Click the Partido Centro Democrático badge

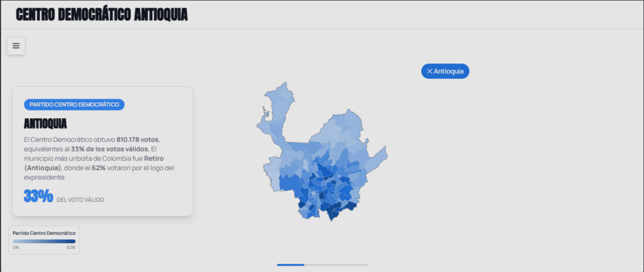(x=74, y=104)
